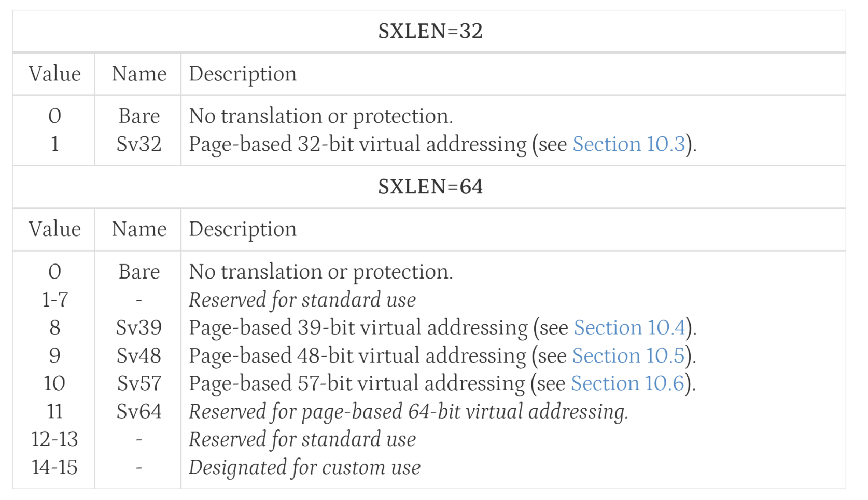Open the Section 10.3 link
Image resolution: width=868 pixels, height=500 pixels.
(x=629, y=144)
